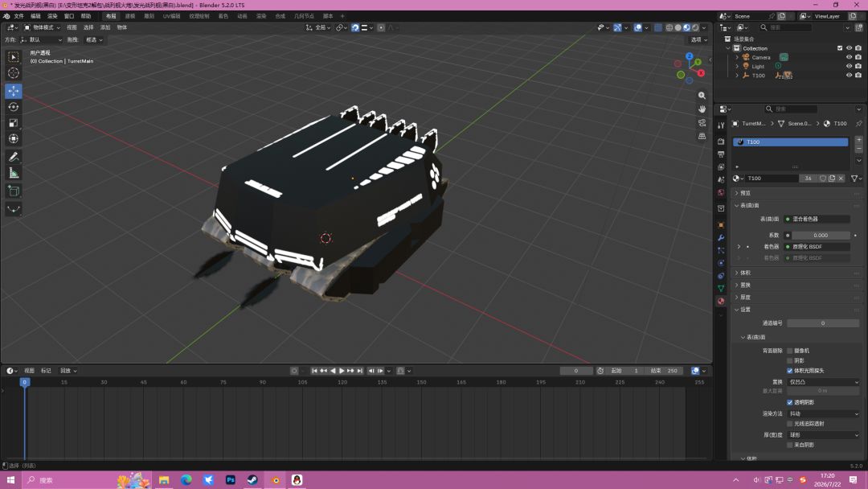Toggle Light visibility eye icon
868x489 pixels.
tap(849, 66)
